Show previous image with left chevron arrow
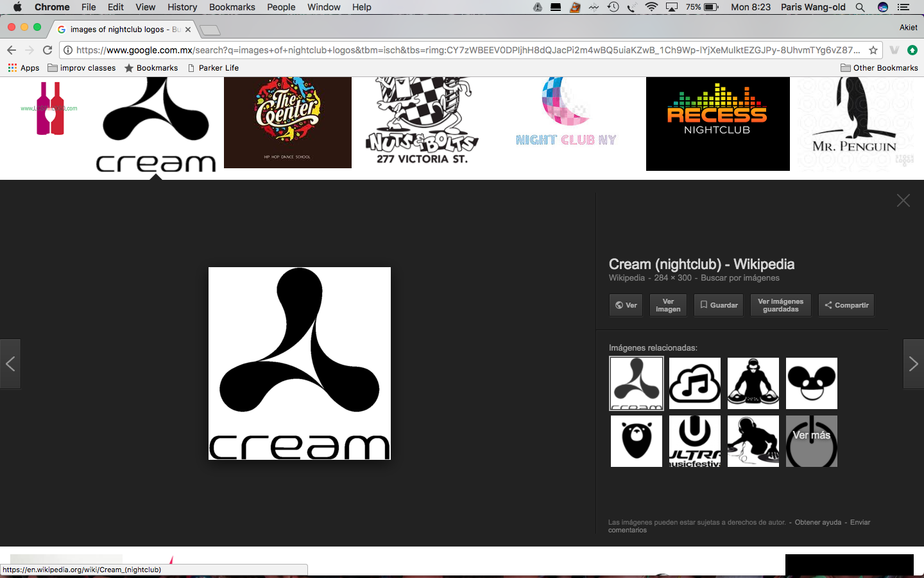This screenshot has height=578, width=924. click(x=10, y=364)
